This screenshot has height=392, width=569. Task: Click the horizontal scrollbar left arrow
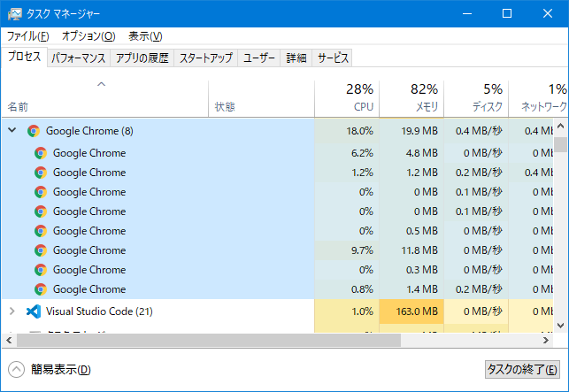(x=9, y=340)
